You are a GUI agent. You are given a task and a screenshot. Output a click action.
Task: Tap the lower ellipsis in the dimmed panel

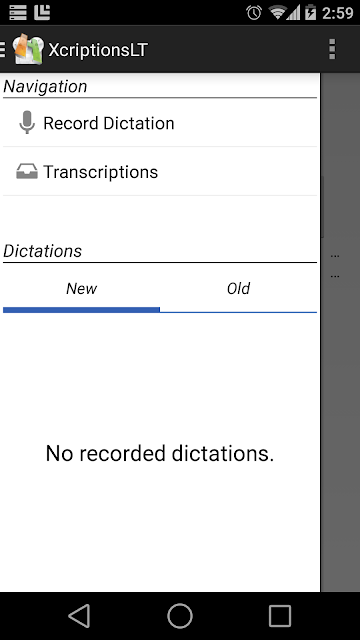[335, 277]
